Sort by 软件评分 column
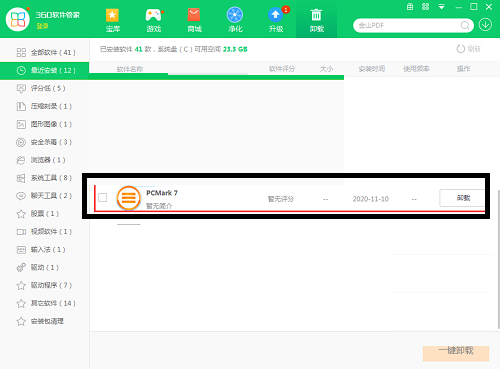500x369 pixels. coord(282,69)
